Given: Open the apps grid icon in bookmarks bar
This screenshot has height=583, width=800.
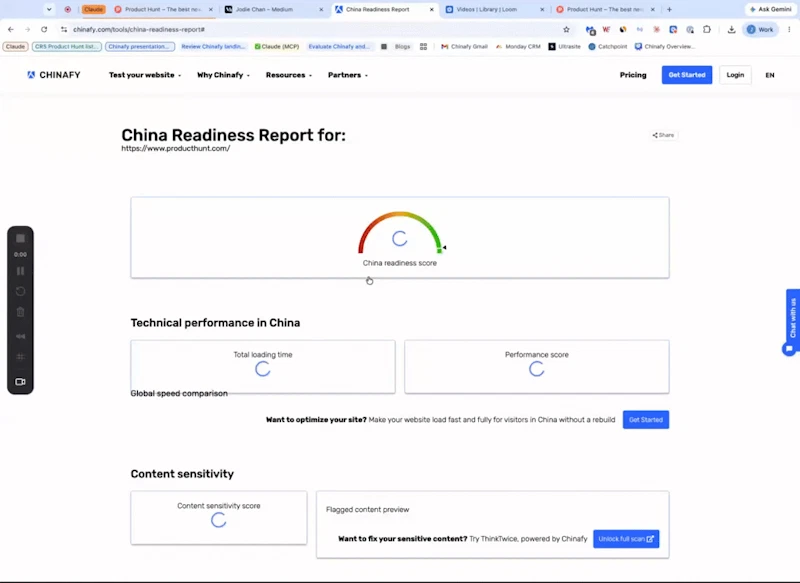Looking at the screenshot, I should point(423,46).
